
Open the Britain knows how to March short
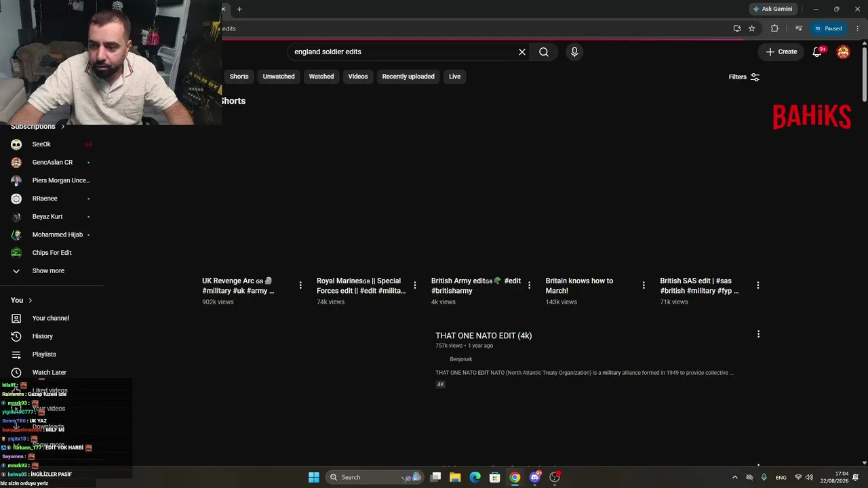click(579, 285)
